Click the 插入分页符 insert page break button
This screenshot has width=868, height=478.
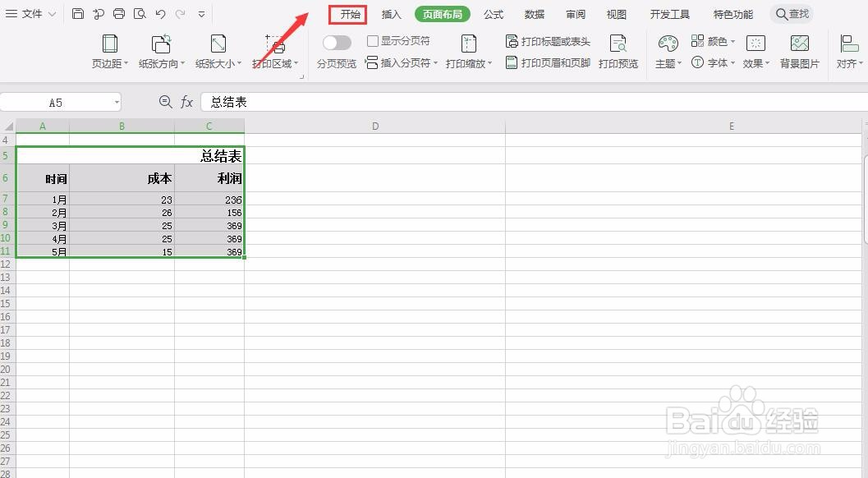402,61
